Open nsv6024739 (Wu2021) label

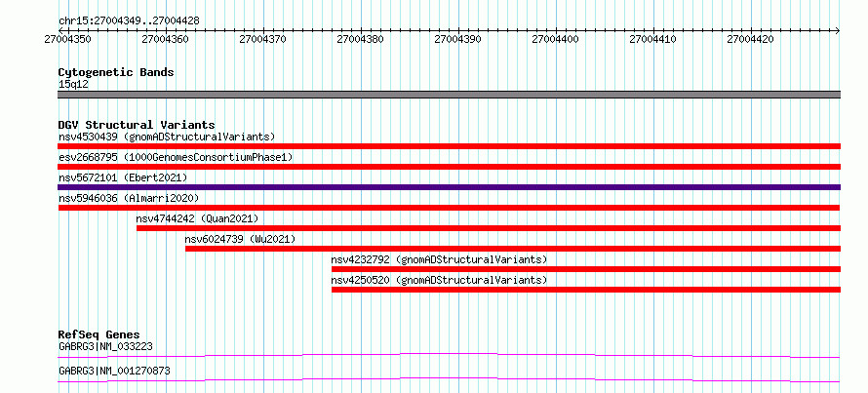coord(240,239)
